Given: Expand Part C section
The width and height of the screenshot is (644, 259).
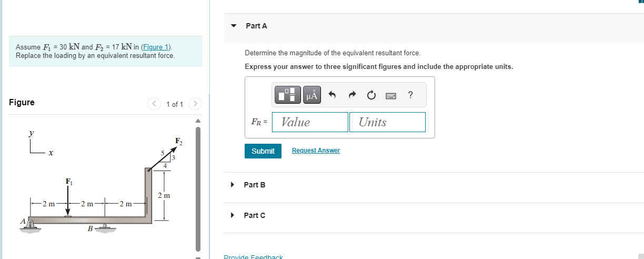Looking at the screenshot, I should pos(232,215).
